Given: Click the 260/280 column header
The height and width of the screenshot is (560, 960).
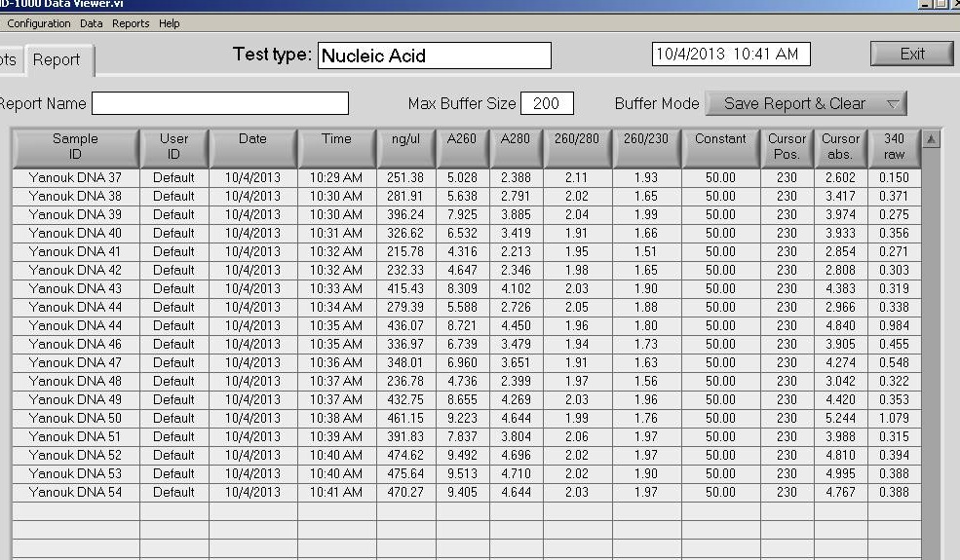Looking at the screenshot, I should [577, 147].
